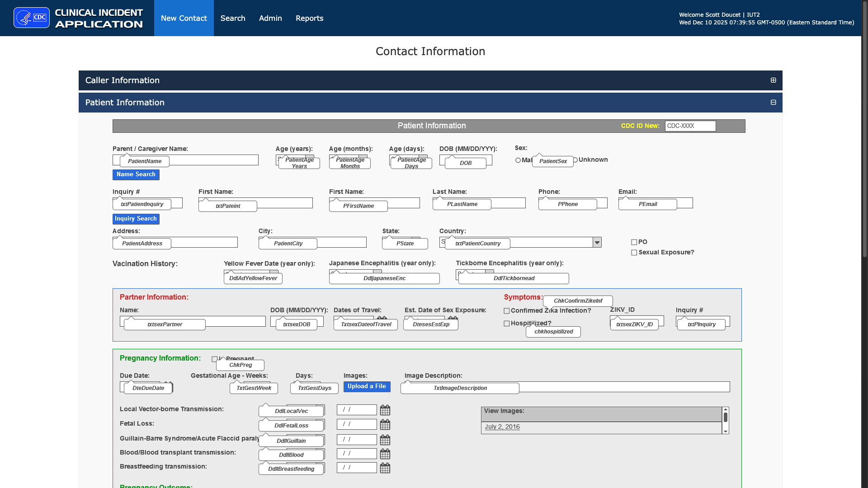Go to the Reports menu

click(309, 18)
